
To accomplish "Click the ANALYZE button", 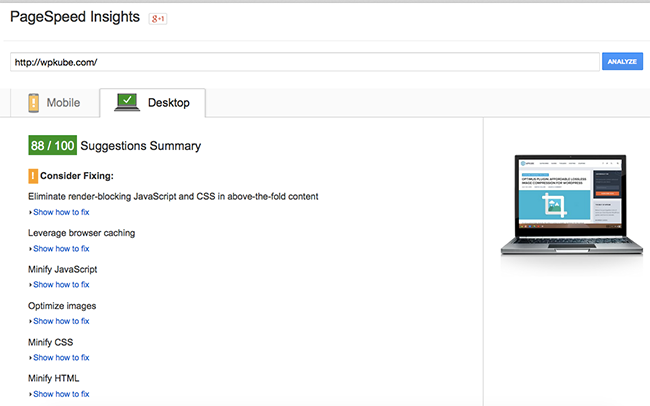I will (622, 61).
